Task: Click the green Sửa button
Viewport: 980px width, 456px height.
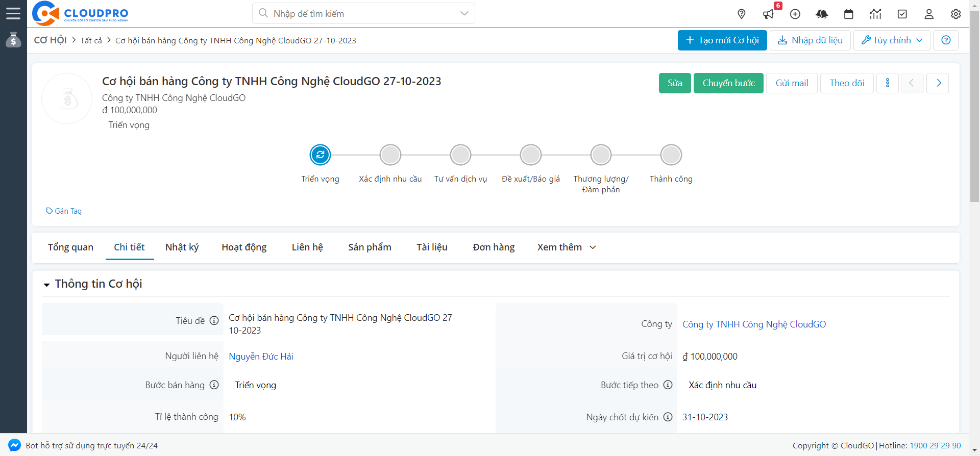Action: click(x=675, y=83)
